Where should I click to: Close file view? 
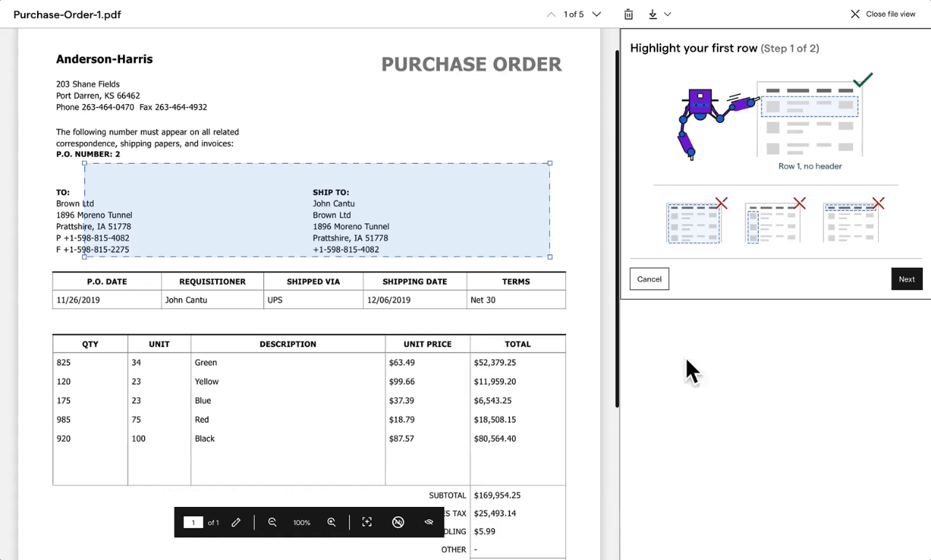(883, 14)
